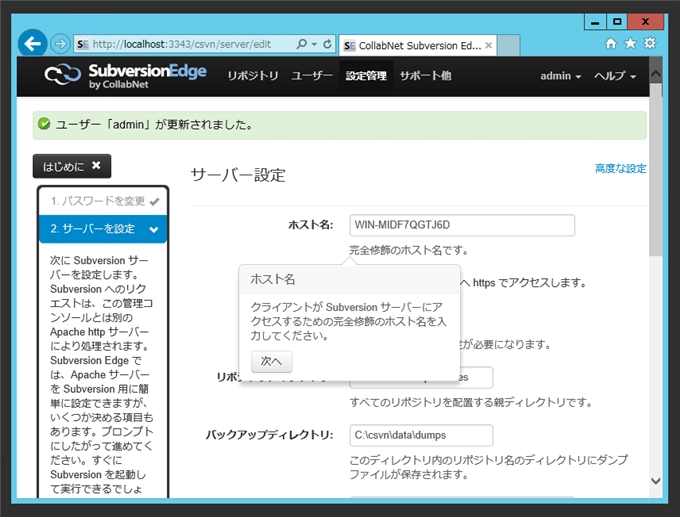The height and width of the screenshot is (517, 680).
Task: Click 次へ in the ホスト名 popover
Action: [271, 361]
